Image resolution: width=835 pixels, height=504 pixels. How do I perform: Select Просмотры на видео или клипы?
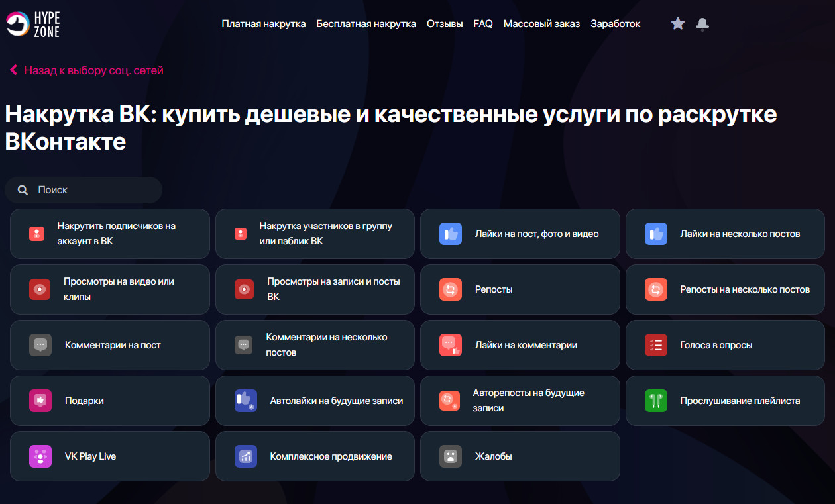(119, 289)
